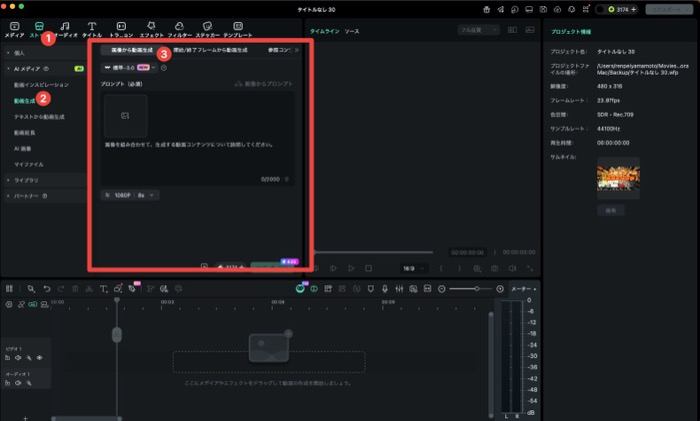Switch to ソース preview tab
700x421 pixels.
[x=352, y=31]
